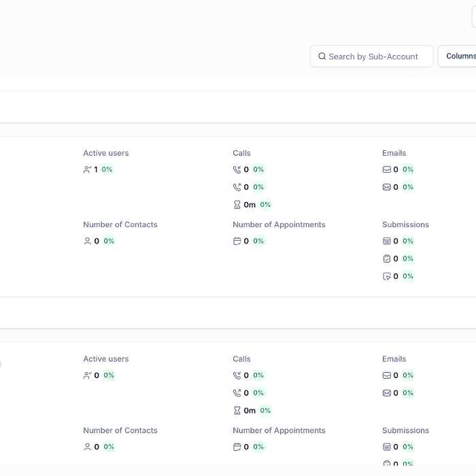Click the outgoing calls phone icon in first card

tap(237, 187)
